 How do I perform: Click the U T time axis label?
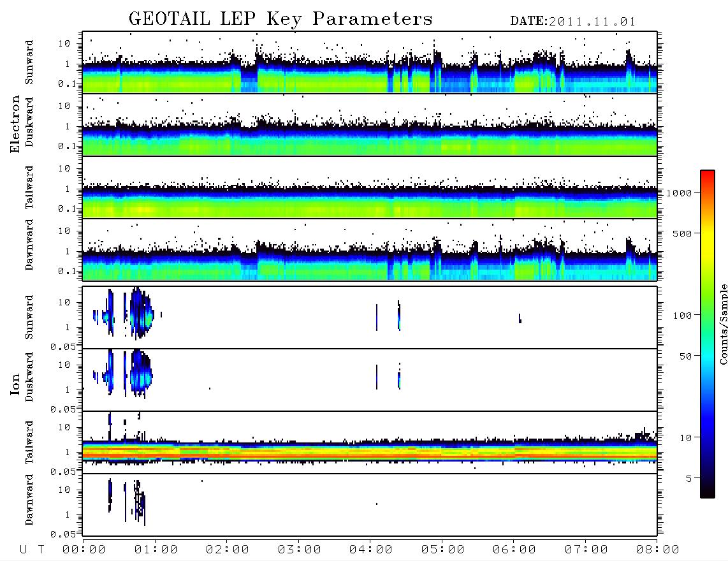[x=33, y=550]
